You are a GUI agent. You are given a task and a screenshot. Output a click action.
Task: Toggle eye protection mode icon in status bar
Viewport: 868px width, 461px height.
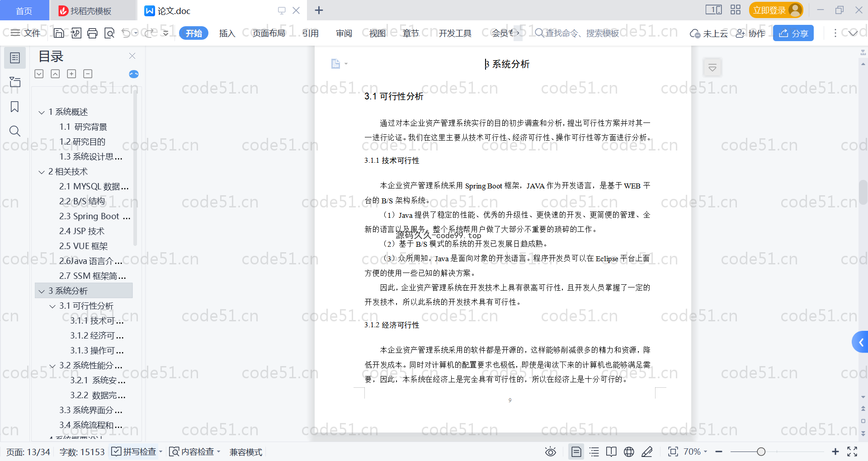click(x=550, y=452)
